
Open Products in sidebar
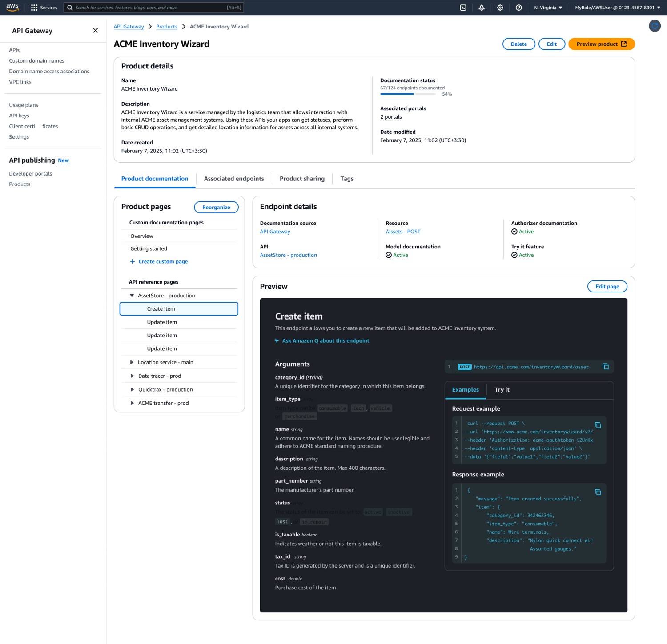pyautogui.click(x=20, y=184)
